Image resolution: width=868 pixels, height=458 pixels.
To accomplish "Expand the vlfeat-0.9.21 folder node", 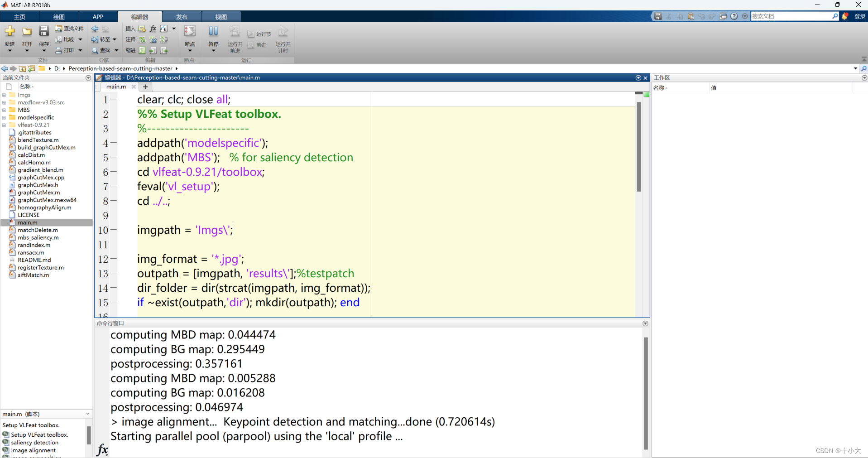I will pyautogui.click(x=4, y=125).
